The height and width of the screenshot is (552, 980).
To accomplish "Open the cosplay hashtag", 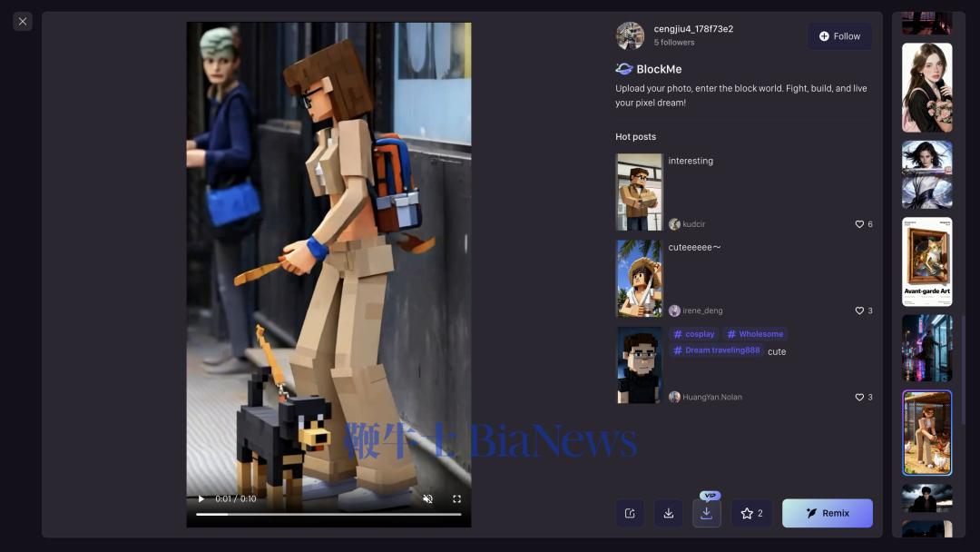I will point(694,334).
